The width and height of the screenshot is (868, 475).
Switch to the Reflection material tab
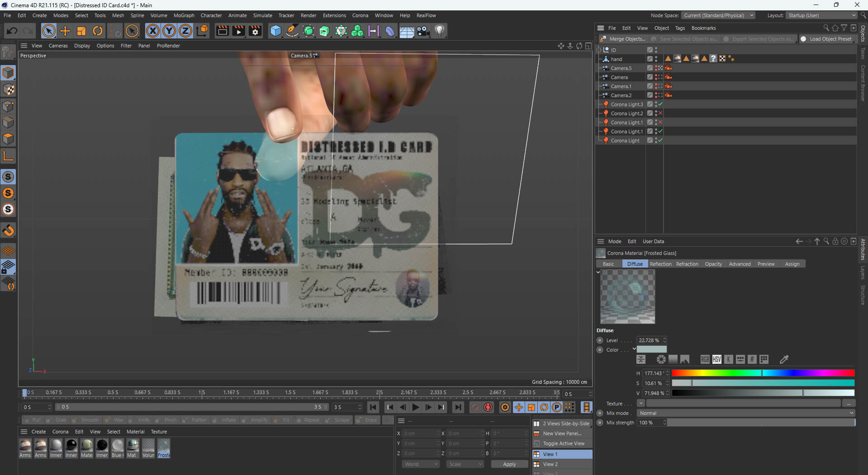(x=660, y=264)
